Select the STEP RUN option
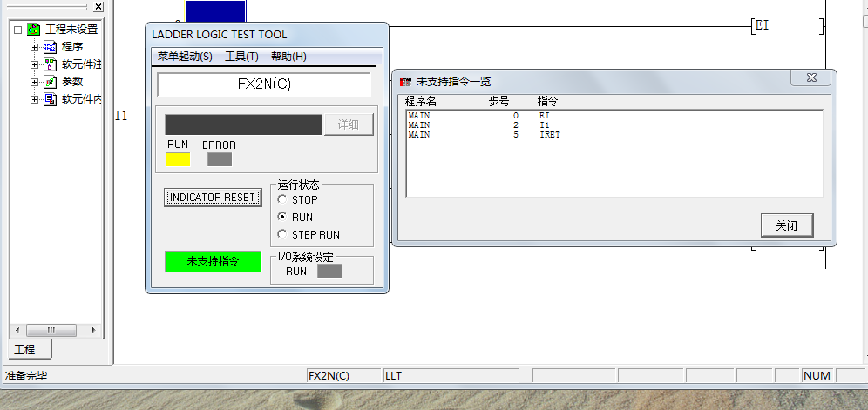 tap(281, 235)
